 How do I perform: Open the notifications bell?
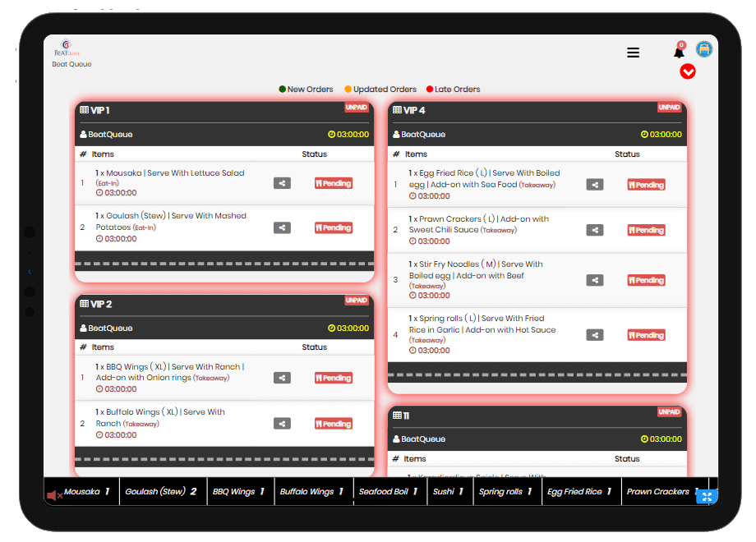[679, 53]
